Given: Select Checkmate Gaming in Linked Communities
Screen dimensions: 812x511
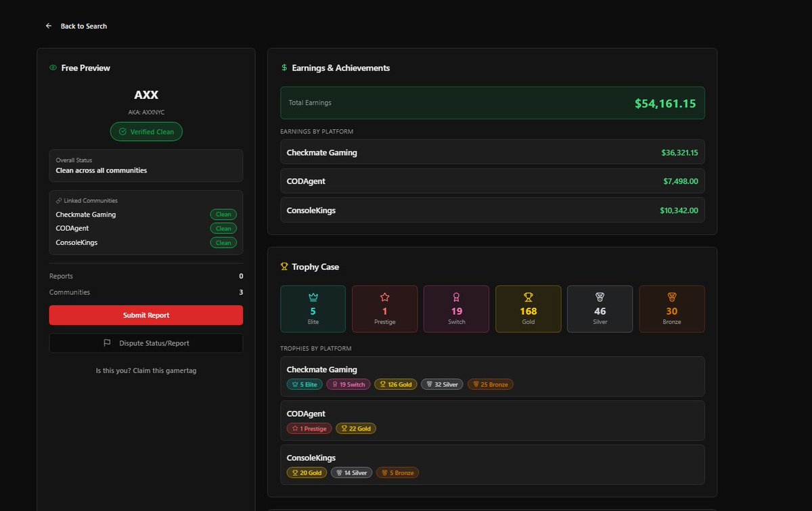Looking at the screenshot, I should pyautogui.click(x=86, y=215).
